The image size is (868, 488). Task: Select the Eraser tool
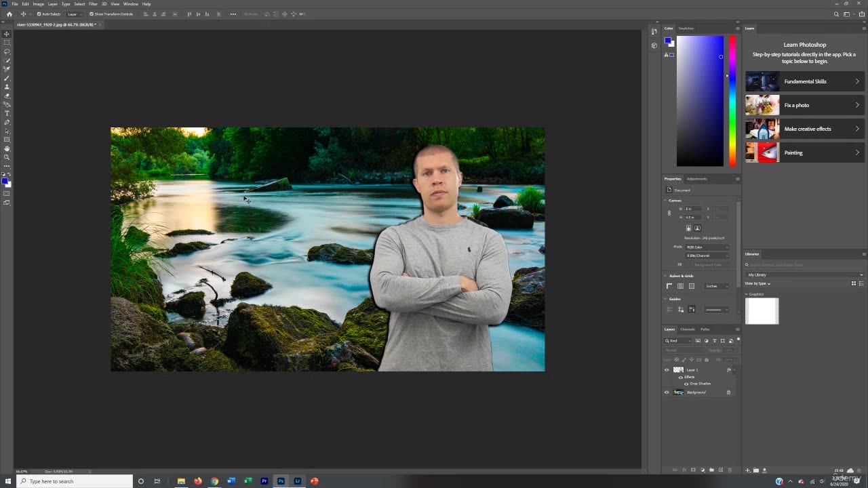[x=6, y=96]
